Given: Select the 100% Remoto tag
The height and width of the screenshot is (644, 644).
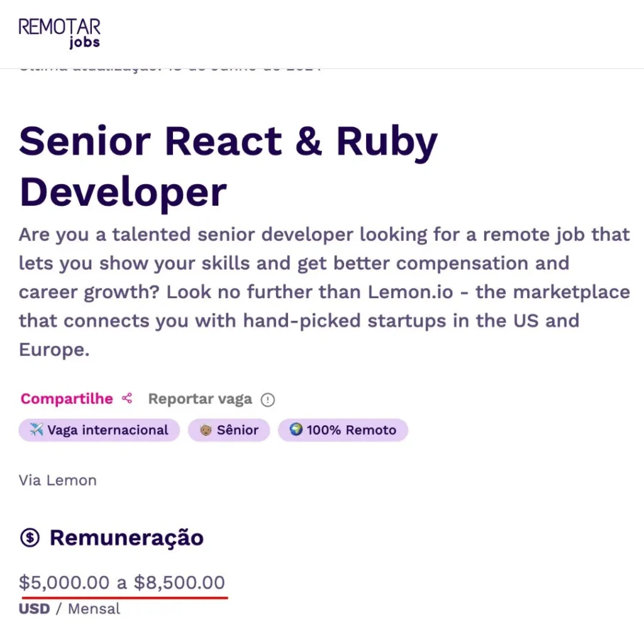Looking at the screenshot, I should pyautogui.click(x=343, y=430).
